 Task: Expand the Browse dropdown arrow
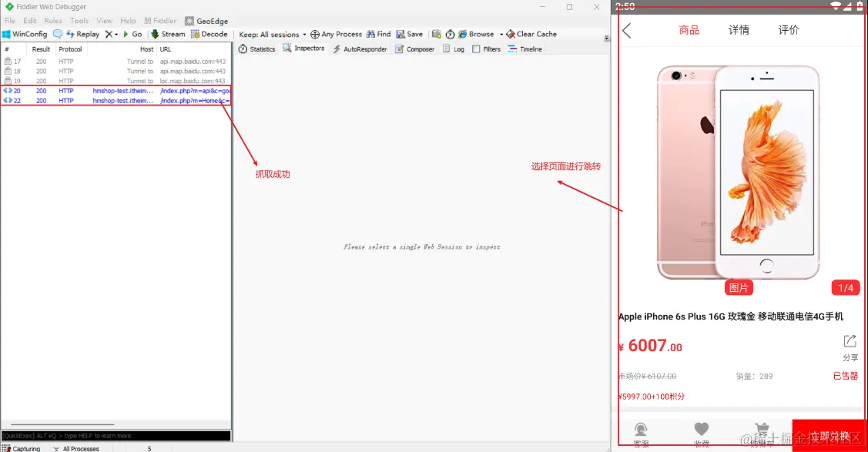tap(501, 35)
